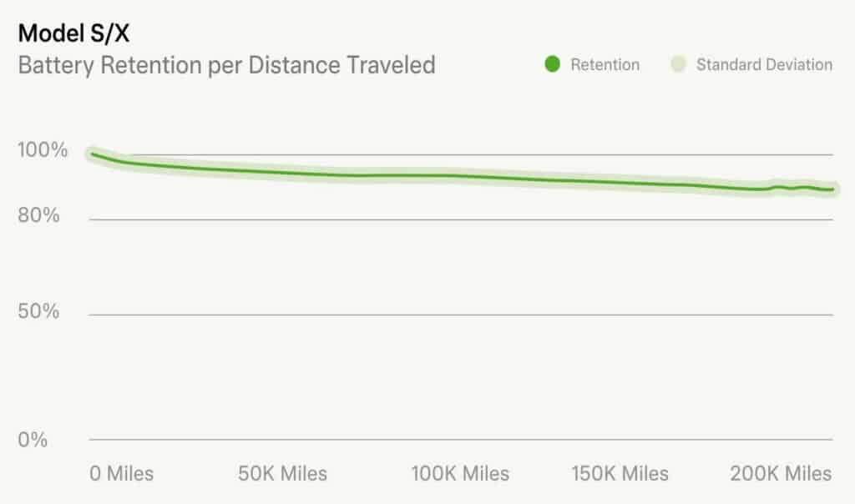This screenshot has width=855, height=504.
Task: Click the green Retention legend dot
Action: coord(552,64)
